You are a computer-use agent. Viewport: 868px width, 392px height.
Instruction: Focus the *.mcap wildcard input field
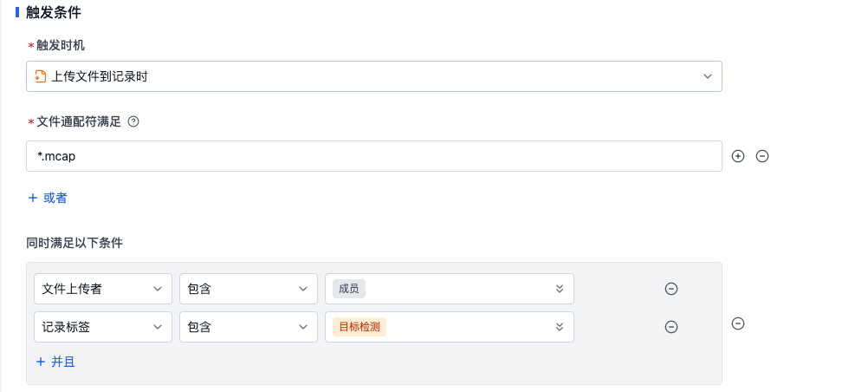(x=373, y=156)
